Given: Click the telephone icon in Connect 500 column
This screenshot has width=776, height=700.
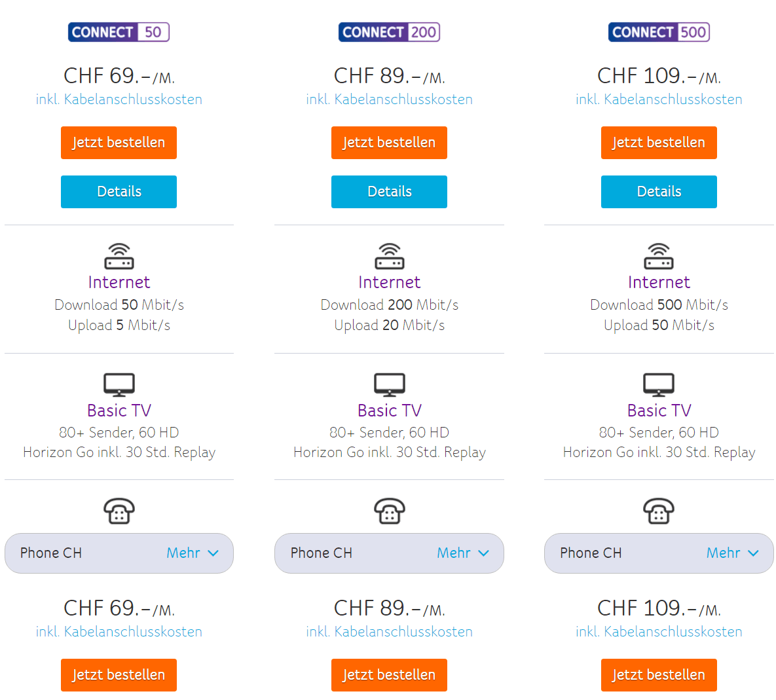Looking at the screenshot, I should [659, 511].
